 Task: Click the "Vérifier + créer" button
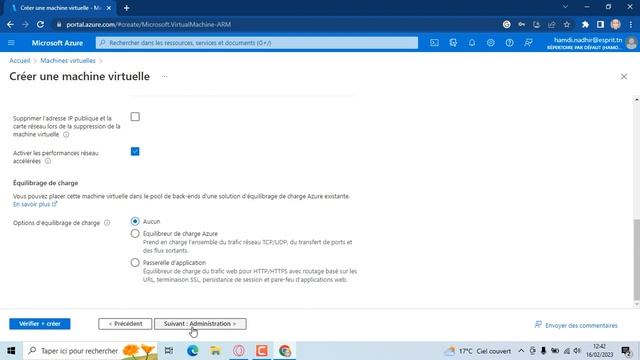click(40, 324)
